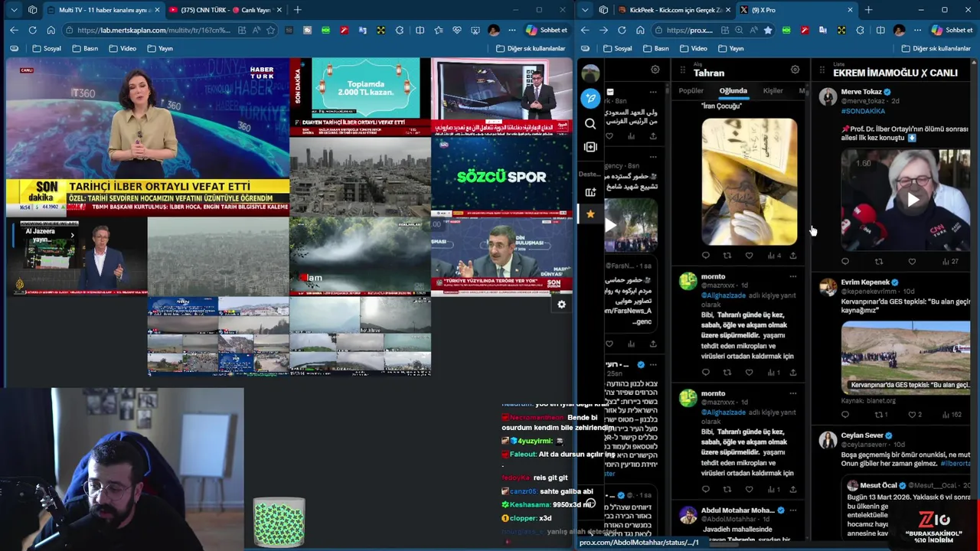The image size is (980, 551).
Task: Open 'Diğer sık kullanılanlar' folder in left browser
Action: 531,48
